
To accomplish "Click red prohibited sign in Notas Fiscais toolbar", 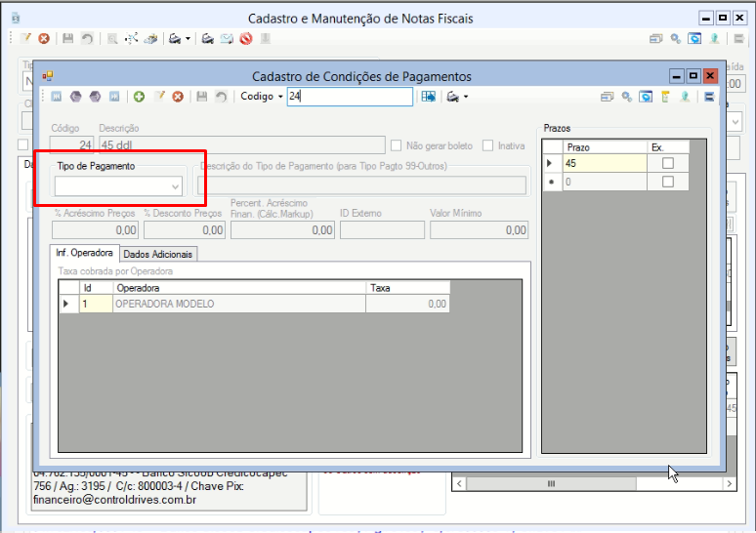I will tap(246, 38).
